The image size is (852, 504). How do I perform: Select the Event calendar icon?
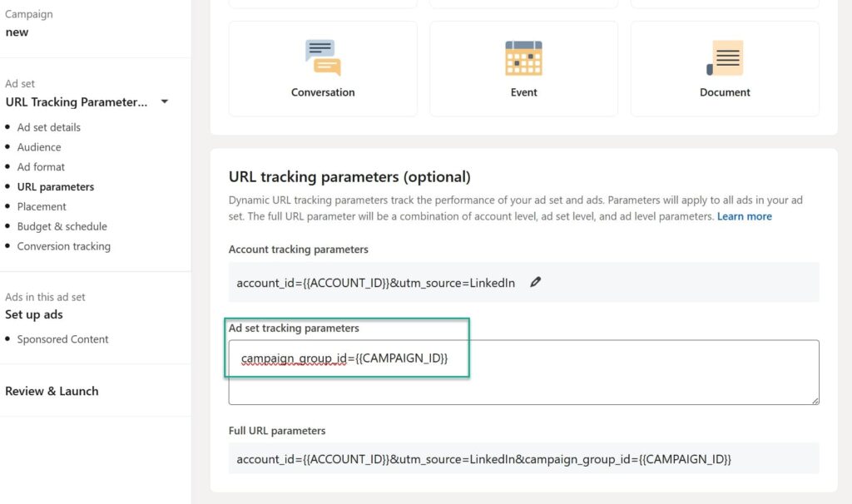click(523, 57)
